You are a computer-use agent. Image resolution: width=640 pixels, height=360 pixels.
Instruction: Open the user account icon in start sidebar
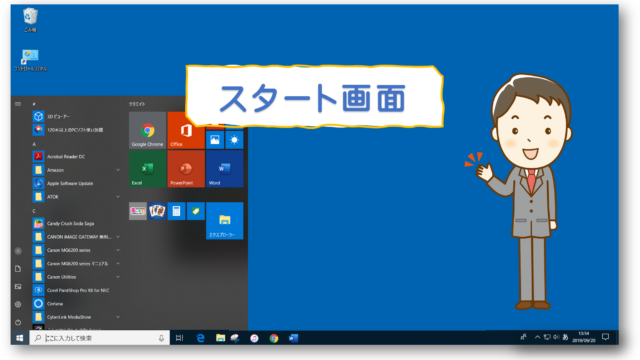click(18, 251)
